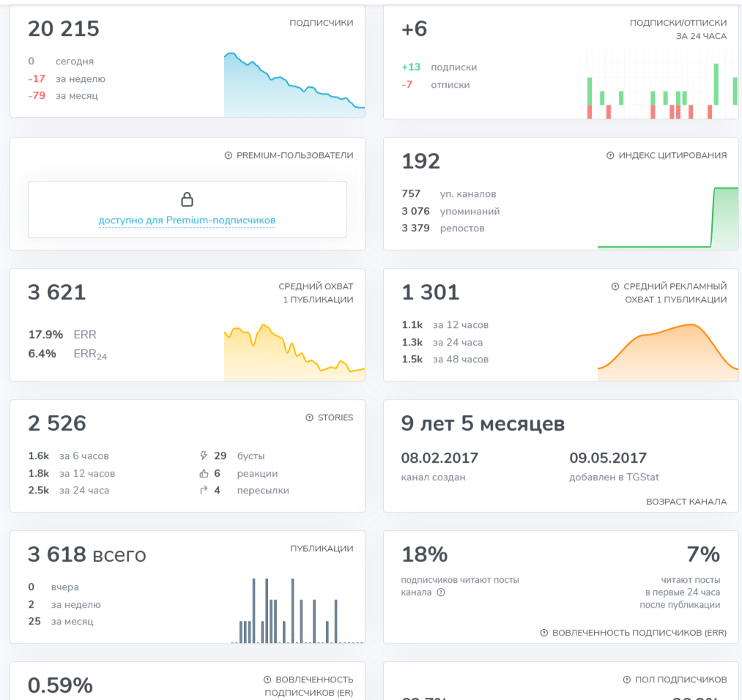Click the yellow average reach chart
Screen dimensions: 742x700
pyautogui.click(x=294, y=352)
